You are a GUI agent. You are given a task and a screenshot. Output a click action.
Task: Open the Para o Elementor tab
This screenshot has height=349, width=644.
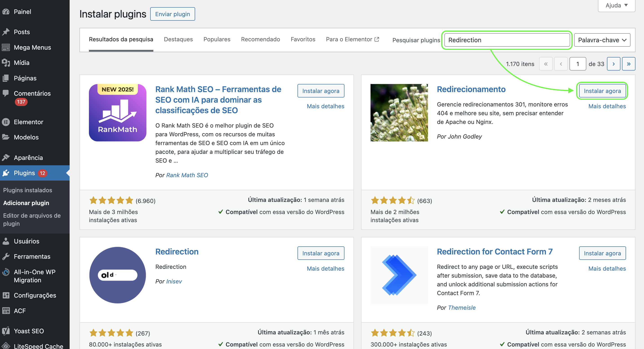tap(353, 39)
